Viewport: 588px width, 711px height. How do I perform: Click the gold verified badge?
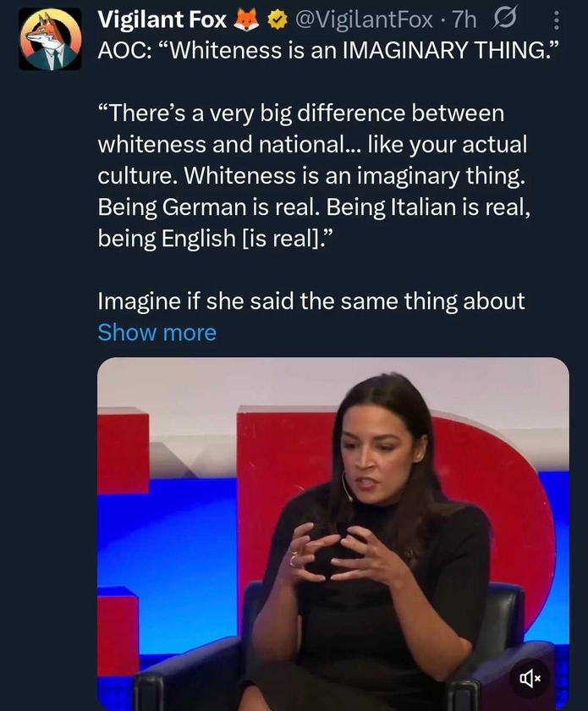tap(276, 19)
